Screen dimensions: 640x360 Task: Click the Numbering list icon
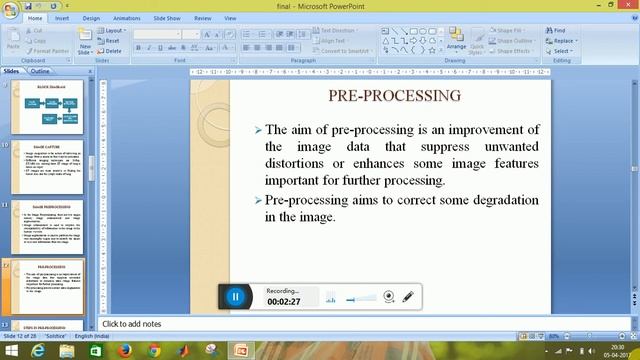[263, 35]
